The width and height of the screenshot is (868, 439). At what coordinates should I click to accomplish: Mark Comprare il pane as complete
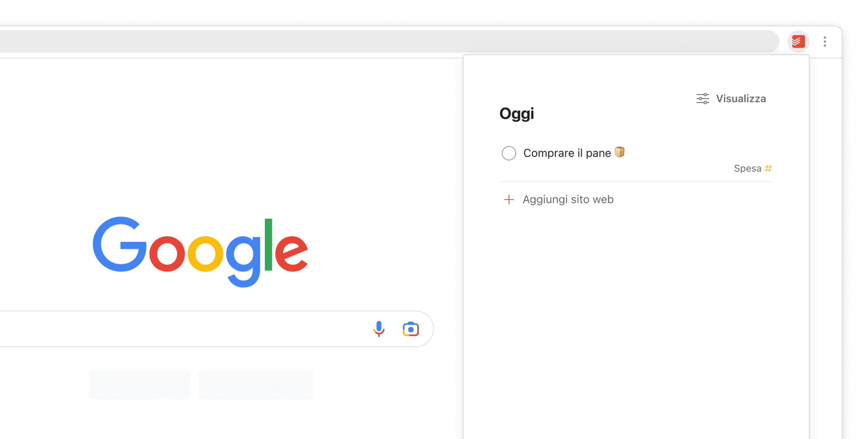pos(508,153)
